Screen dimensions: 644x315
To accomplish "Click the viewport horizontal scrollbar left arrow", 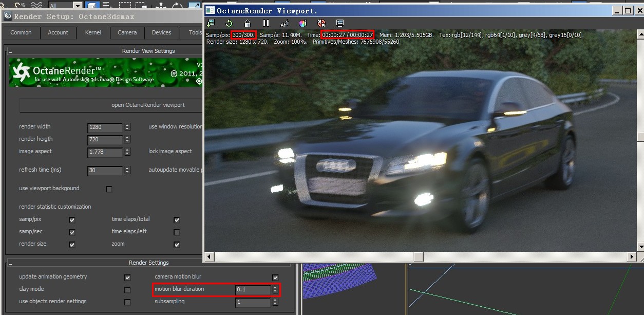I will click(209, 256).
